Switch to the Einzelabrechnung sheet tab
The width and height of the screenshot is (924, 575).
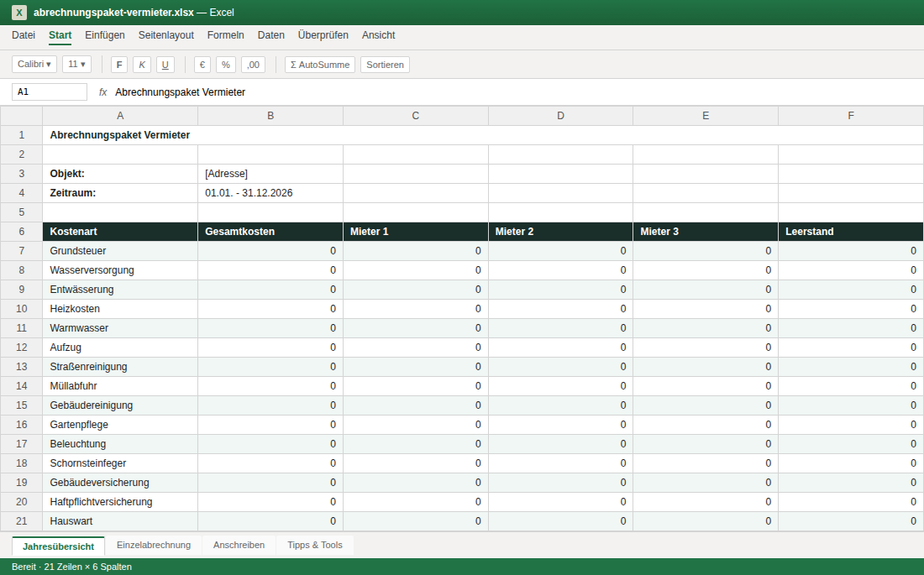point(154,545)
